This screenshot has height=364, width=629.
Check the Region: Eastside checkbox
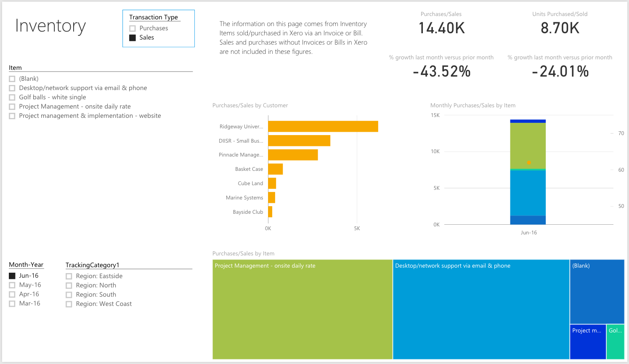tap(69, 276)
